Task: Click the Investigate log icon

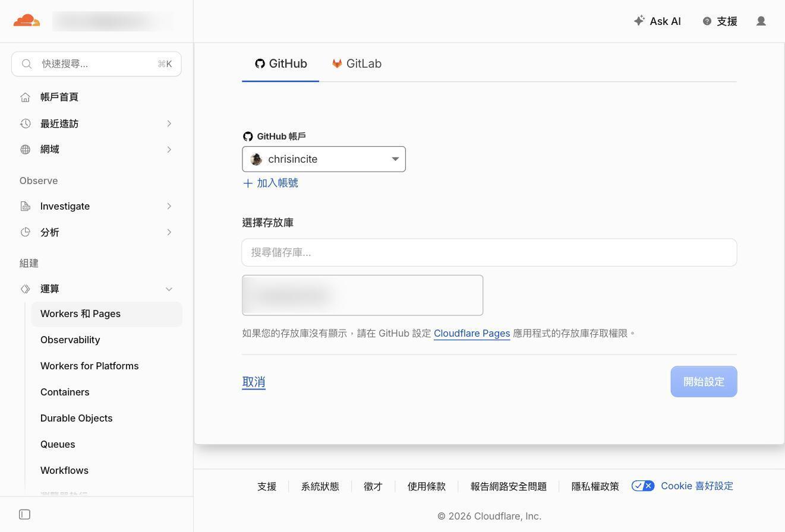Action: [25, 206]
